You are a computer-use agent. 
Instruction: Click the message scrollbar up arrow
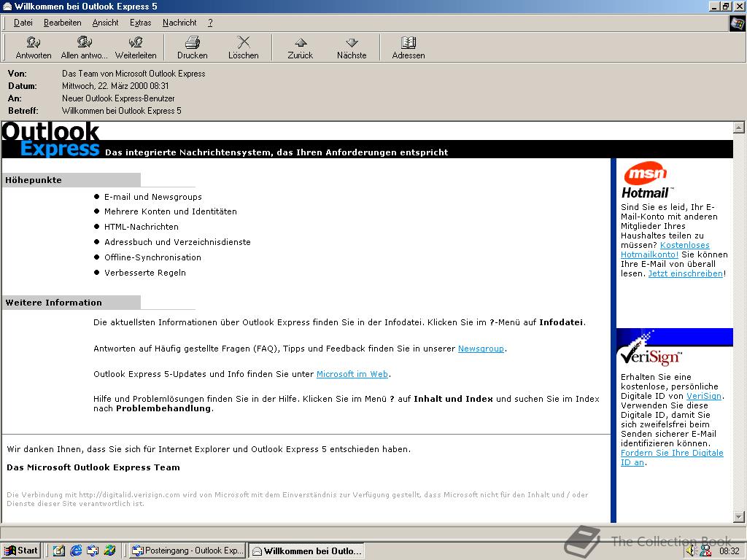coord(738,127)
